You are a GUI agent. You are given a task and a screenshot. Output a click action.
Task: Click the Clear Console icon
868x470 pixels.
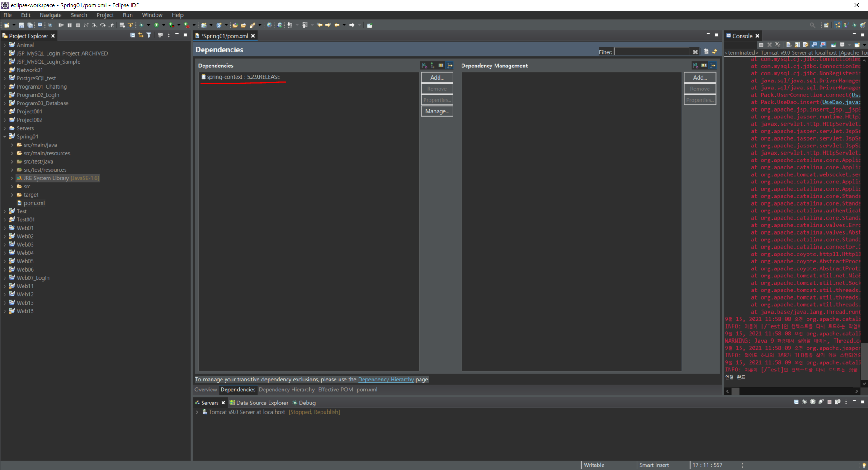pos(788,45)
